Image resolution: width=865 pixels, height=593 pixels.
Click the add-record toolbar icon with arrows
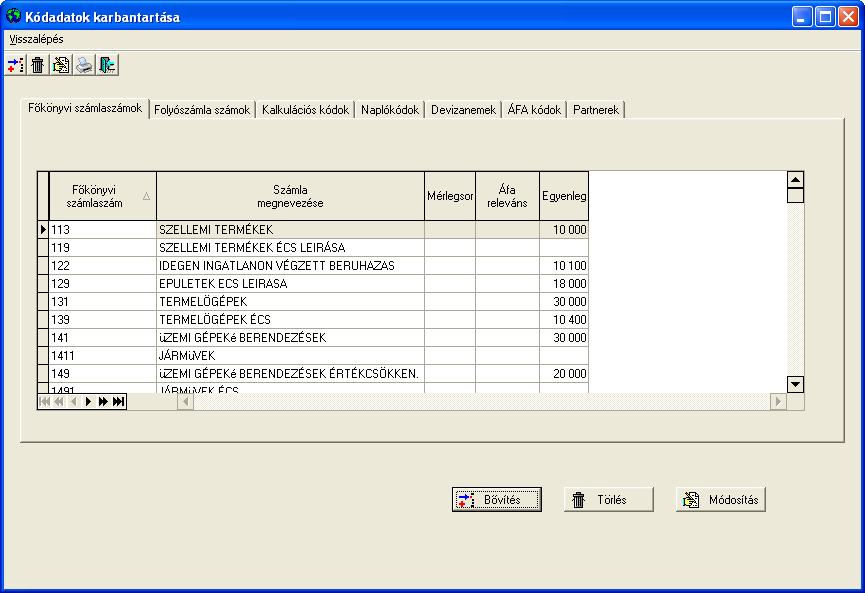click(15, 65)
